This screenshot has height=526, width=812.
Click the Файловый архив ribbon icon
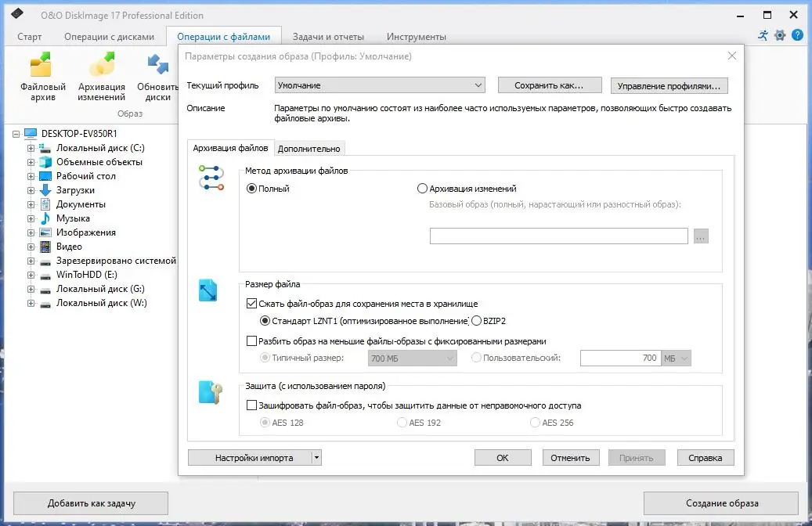tap(41, 65)
